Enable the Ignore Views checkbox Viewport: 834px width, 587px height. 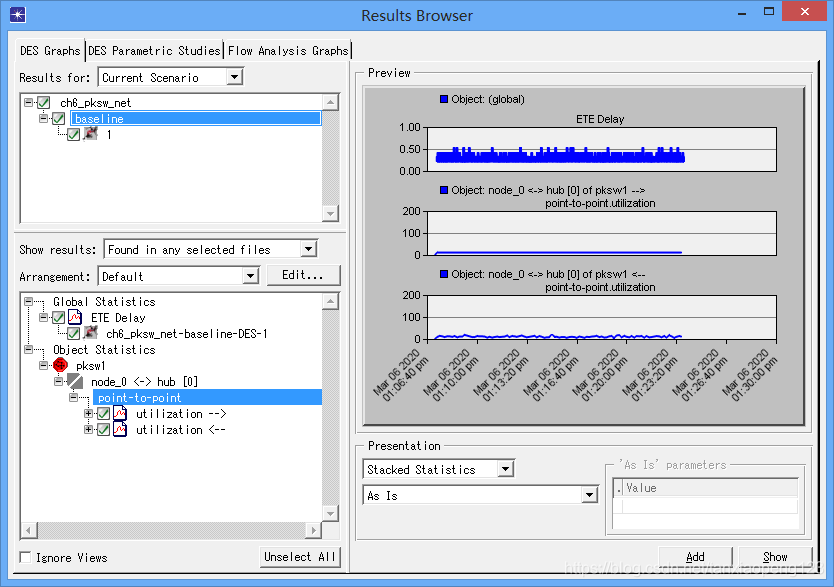click(25, 557)
